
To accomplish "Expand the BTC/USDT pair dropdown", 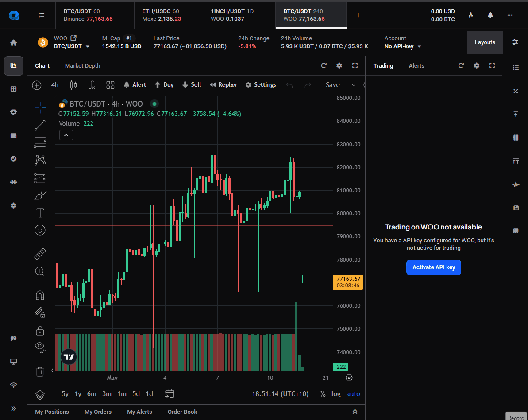I will [71, 46].
